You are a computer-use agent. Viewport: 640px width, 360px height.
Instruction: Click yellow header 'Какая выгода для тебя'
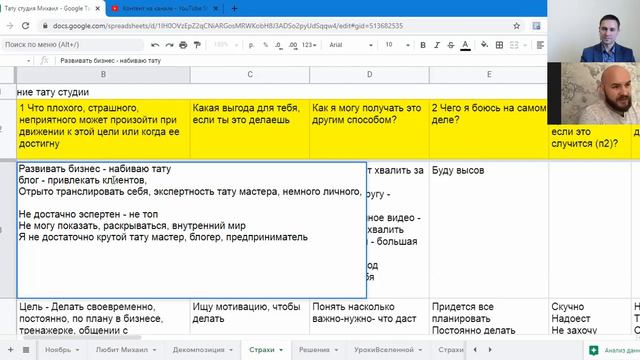(x=250, y=129)
